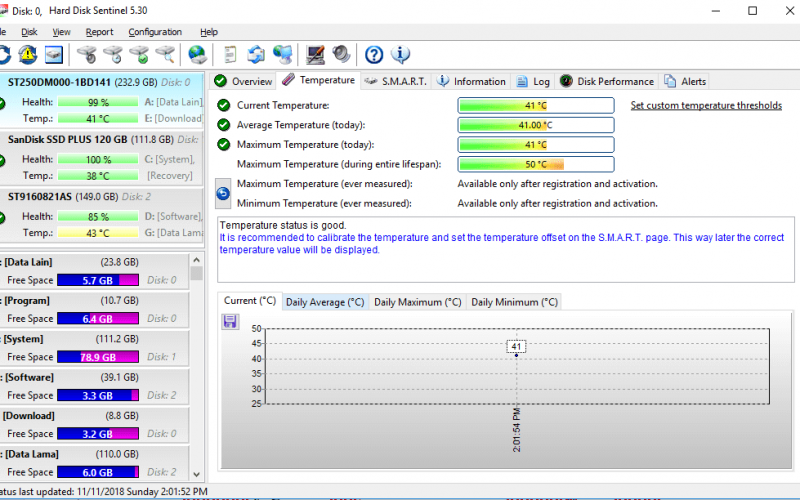Image resolution: width=800 pixels, height=500 pixels.
Task: Click the partition list scroll up arrow
Action: click(196, 260)
